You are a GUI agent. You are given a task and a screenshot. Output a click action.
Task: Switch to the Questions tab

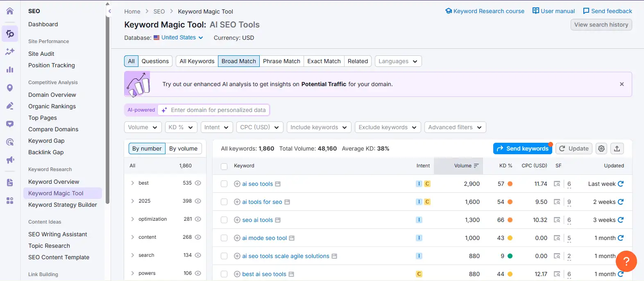[x=155, y=61]
